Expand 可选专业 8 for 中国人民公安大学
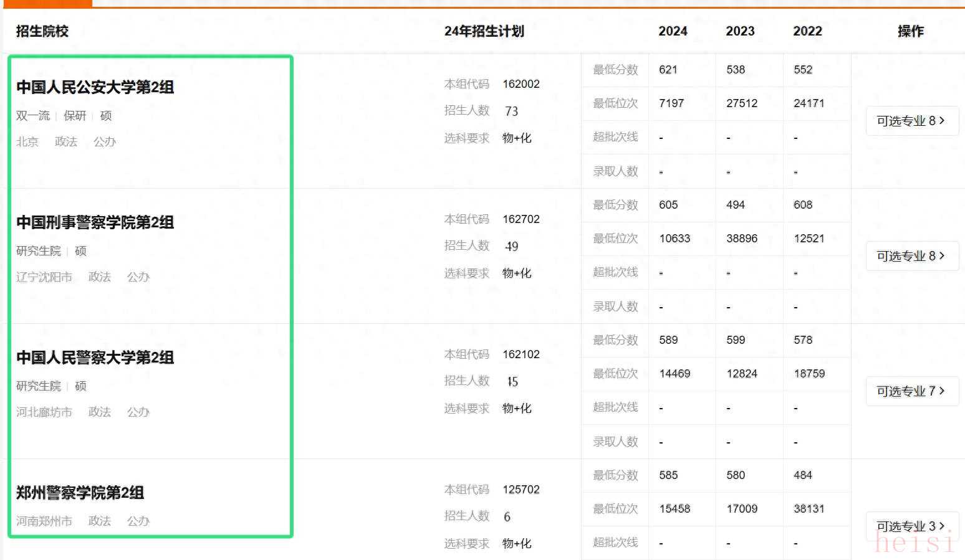Screen dimensions: 965x560 [911, 121]
